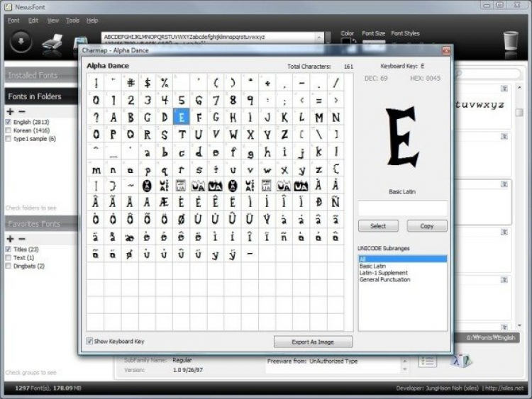
Task: Toggle the English (2813) folder checkbox
Action: pos(9,122)
